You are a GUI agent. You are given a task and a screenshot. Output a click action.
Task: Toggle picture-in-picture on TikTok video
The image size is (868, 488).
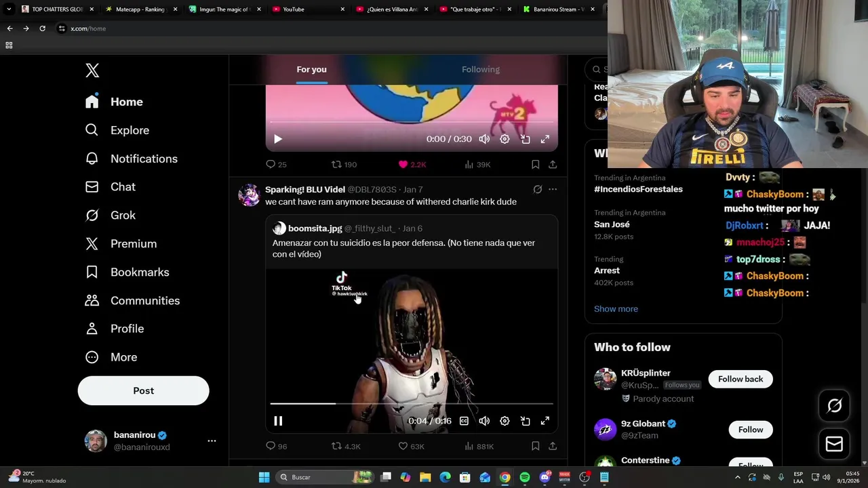click(525, 421)
